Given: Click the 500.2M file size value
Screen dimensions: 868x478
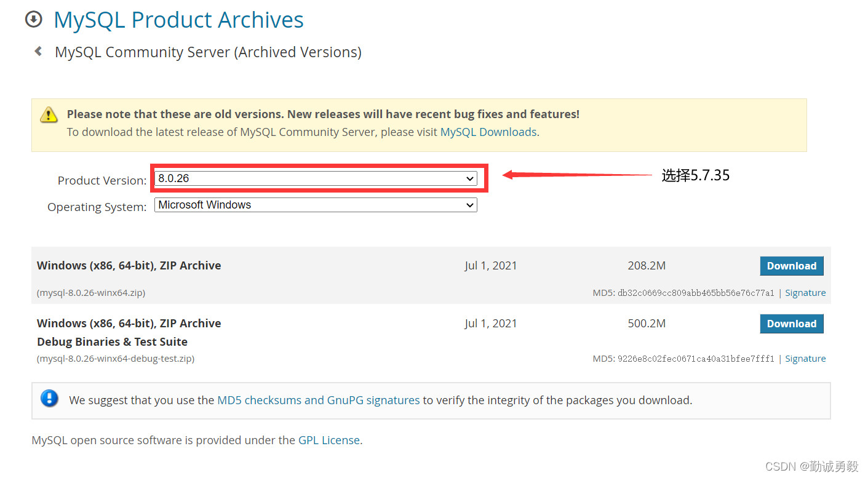Looking at the screenshot, I should (x=647, y=324).
